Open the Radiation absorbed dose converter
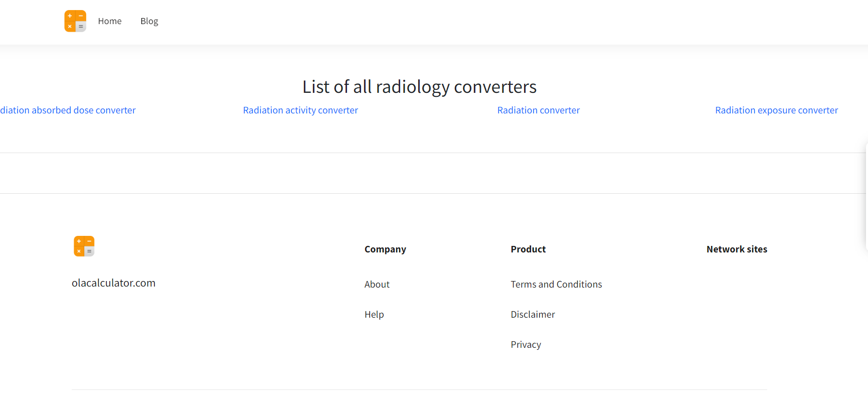868x405 pixels. pyautogui.click(x=68, y=110)
